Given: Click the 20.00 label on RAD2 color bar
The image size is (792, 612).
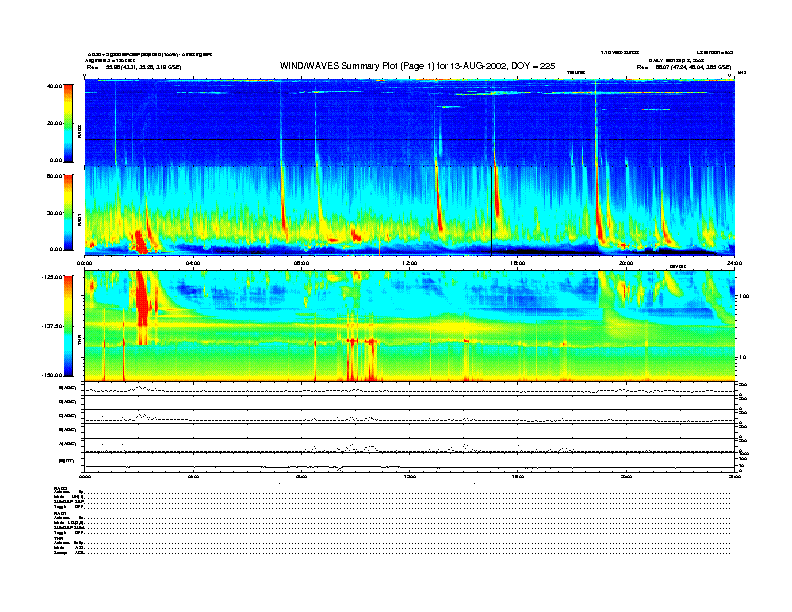Looking at the screenshot, I should pyautogui.click(x=54, y=123).
